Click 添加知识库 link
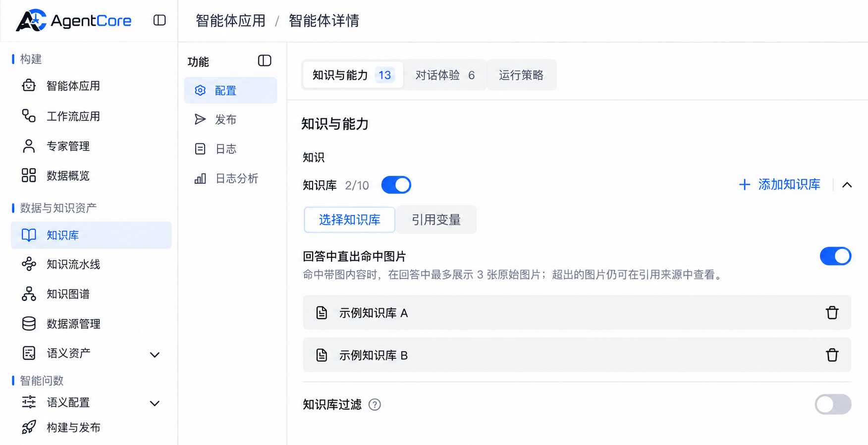 [x=779, y=185]
